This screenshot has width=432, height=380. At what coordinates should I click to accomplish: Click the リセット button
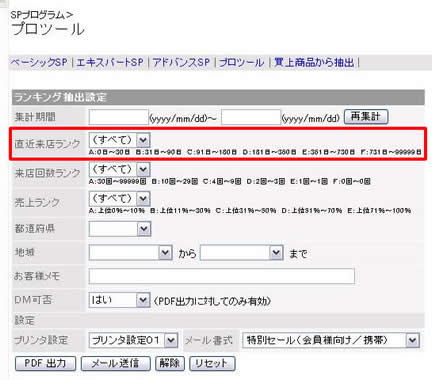(212, 363)
